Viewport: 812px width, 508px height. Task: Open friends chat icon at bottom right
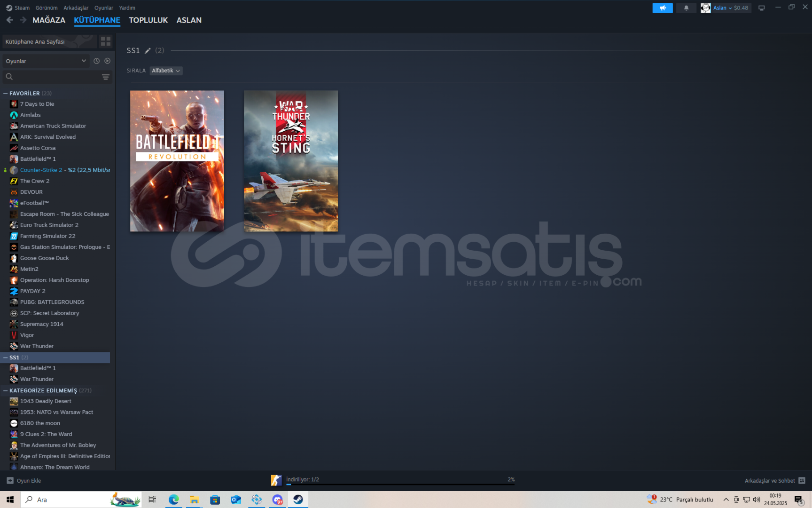click(x=802, y=481)
